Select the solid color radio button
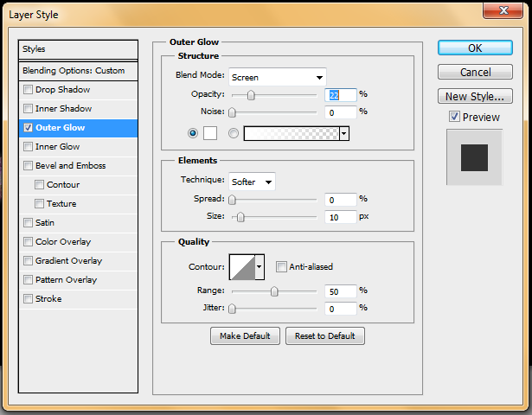This screenshot has height=415, width=532. click(192, 133)
